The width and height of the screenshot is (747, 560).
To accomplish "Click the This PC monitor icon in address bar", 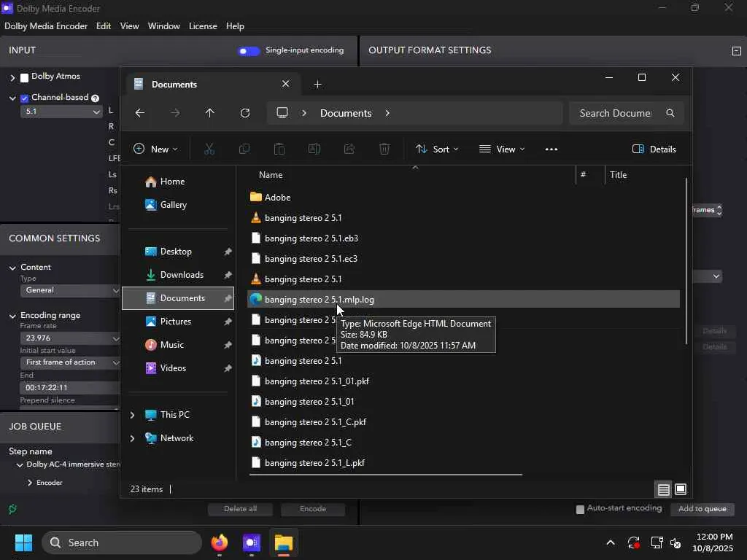I will (282, 113).
